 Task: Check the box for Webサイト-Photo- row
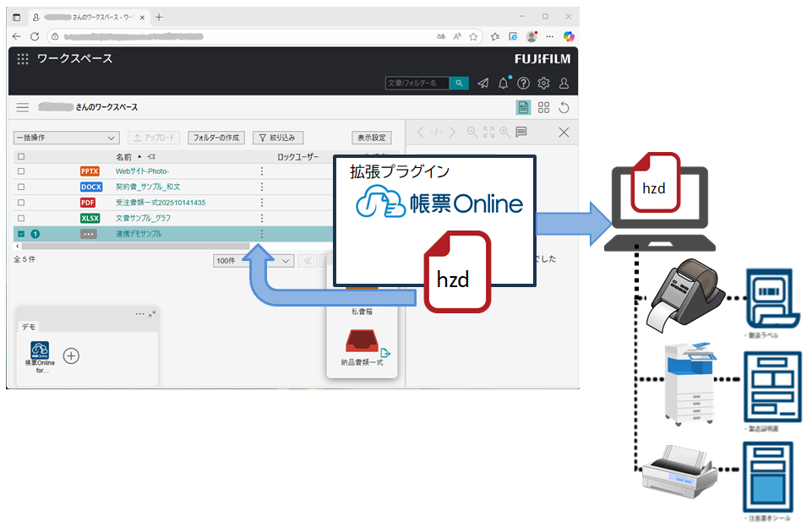(x=21, y=171)
